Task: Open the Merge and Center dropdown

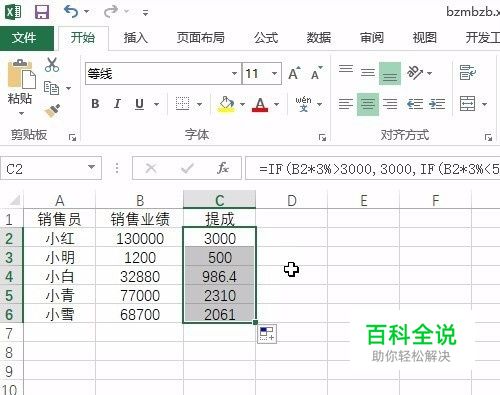Action: [484, 105]
